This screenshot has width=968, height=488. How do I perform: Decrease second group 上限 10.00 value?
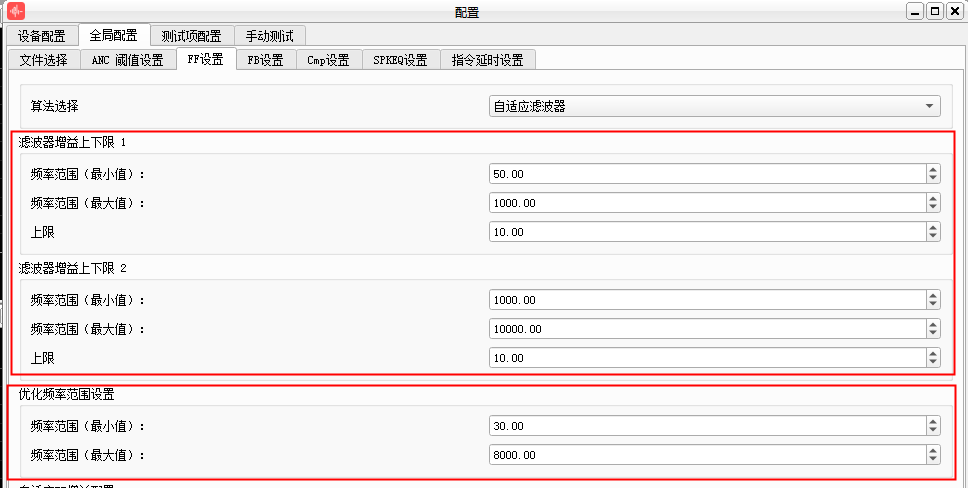click(933, 363)
